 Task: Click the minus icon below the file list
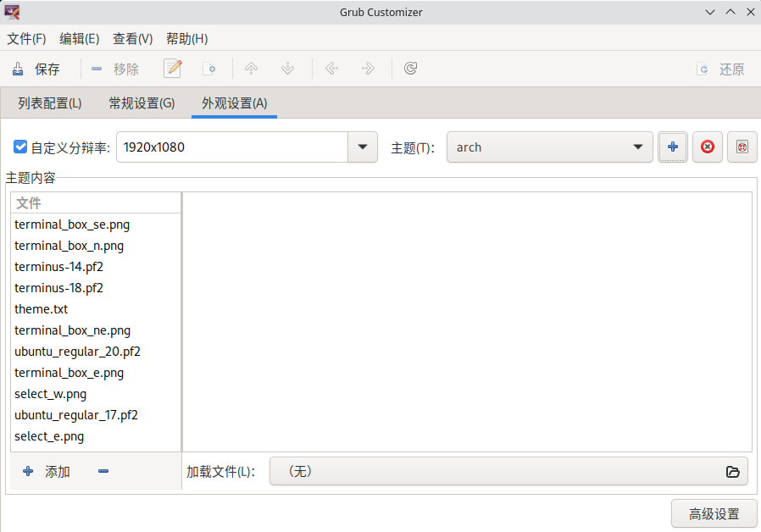click(103, 472)
